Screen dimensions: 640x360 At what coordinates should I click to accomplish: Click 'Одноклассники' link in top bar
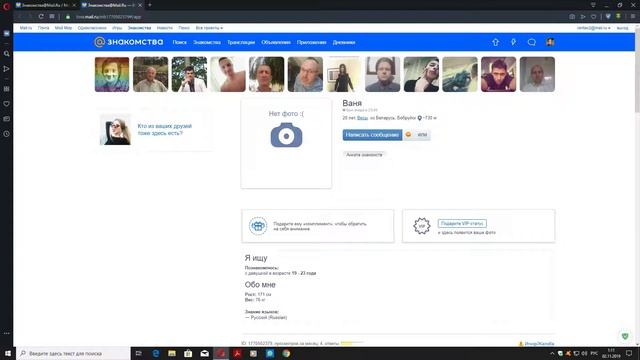point(92,28)
